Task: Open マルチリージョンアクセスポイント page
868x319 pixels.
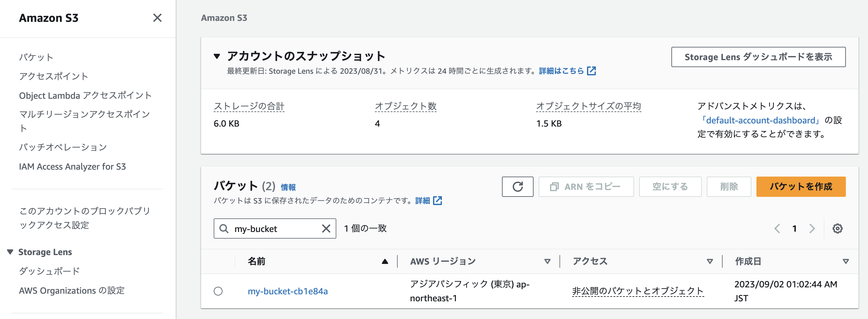Action: tap(85, 121)
